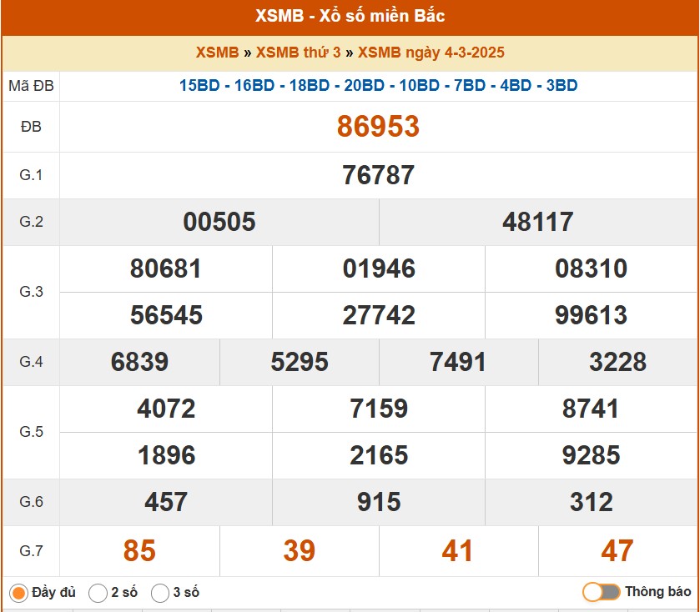Click G.3 number 80681
Image resolution: width=700 pixels, height=612 pixels.
pos(166,268)
